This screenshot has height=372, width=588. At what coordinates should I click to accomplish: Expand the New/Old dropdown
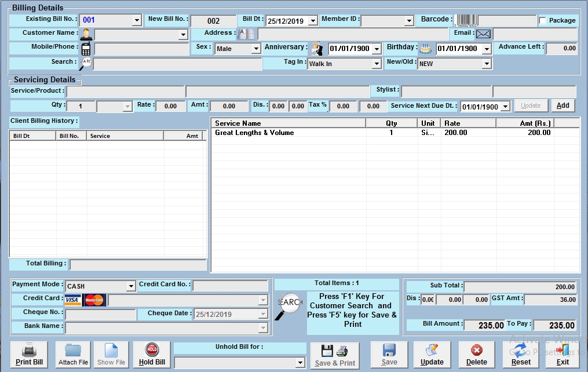(486, 64)
